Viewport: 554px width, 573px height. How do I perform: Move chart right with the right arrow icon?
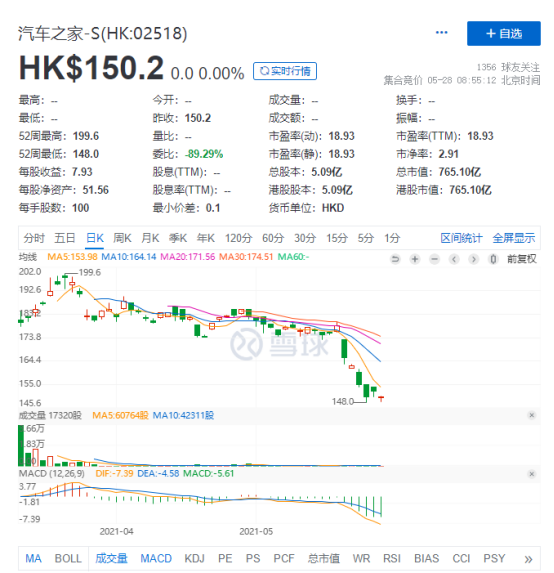[474, 259]
